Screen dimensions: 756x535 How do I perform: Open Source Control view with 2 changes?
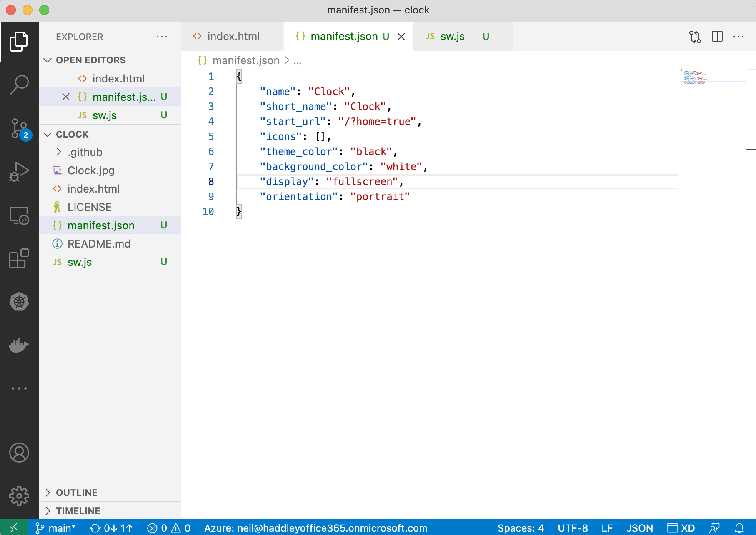point(19,128)
